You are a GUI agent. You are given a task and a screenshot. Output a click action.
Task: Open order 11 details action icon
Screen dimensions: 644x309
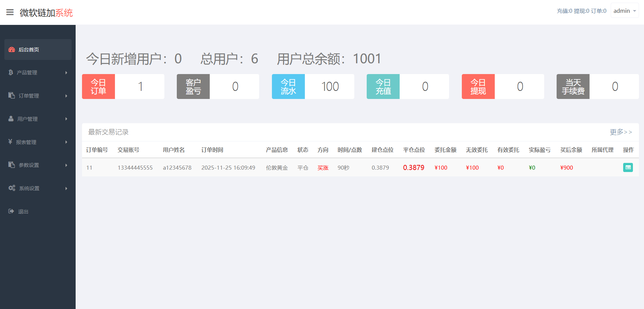[628, 168]
